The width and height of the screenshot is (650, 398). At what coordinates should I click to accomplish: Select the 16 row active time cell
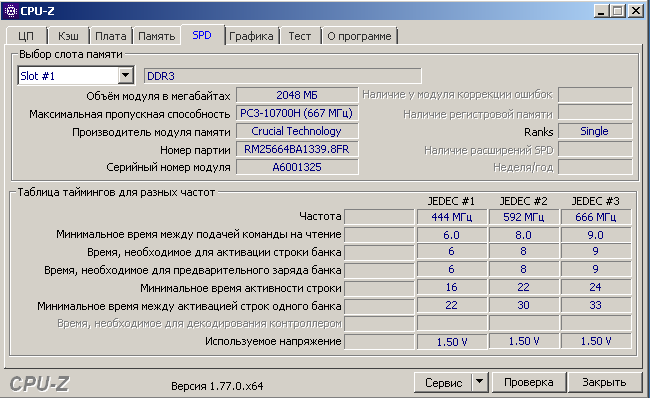(451, 287)
